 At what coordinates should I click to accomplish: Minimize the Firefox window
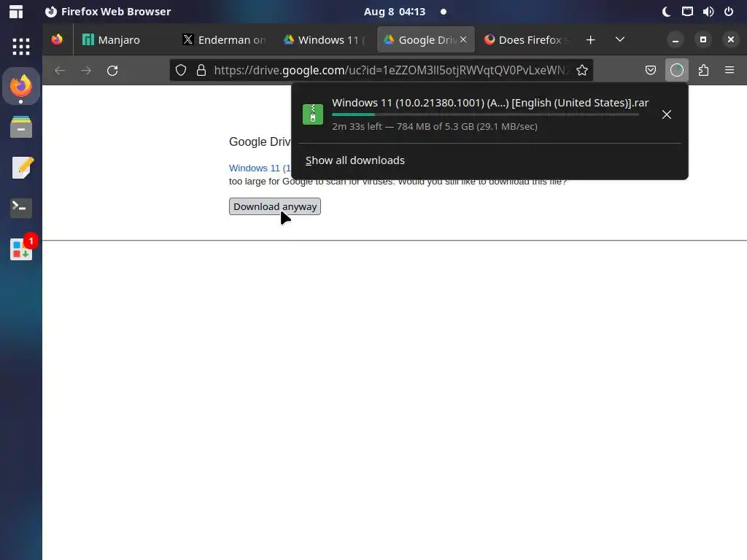tap(676, 40)
